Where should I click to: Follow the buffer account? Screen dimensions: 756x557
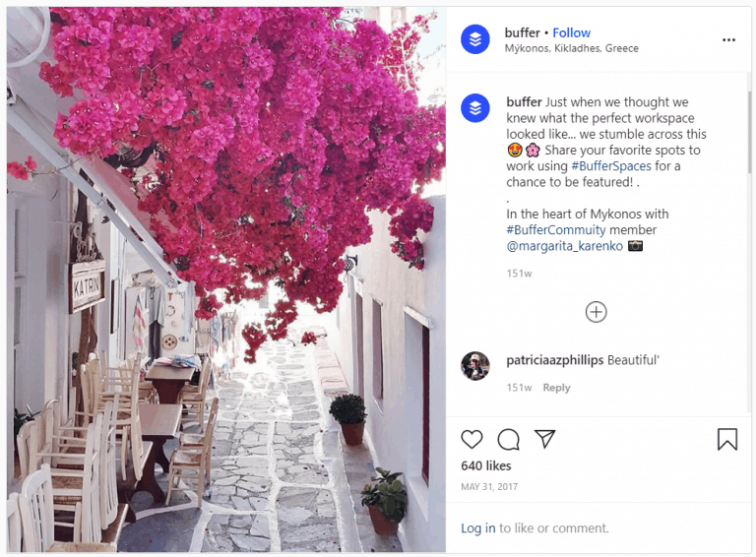coord(571,32)
